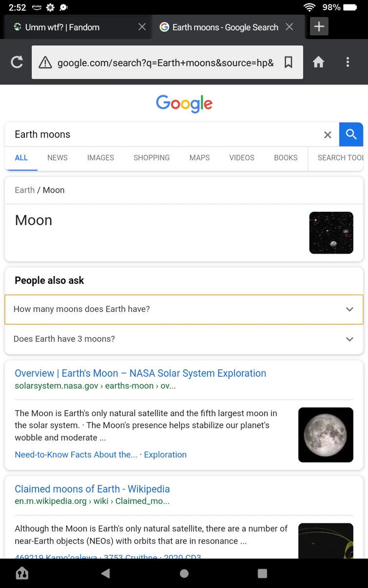Image resolution: width=368 pixels, height=588 pixels.
Task: Open Claimed moons of Earth Wikipedia link
Action: coord(92,489)
